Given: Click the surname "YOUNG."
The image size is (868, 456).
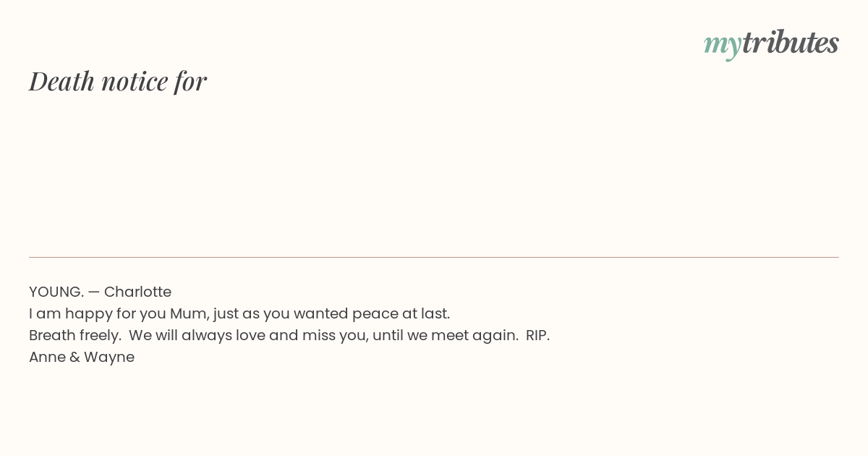Looking at the screenshot, I should (56, 292).
